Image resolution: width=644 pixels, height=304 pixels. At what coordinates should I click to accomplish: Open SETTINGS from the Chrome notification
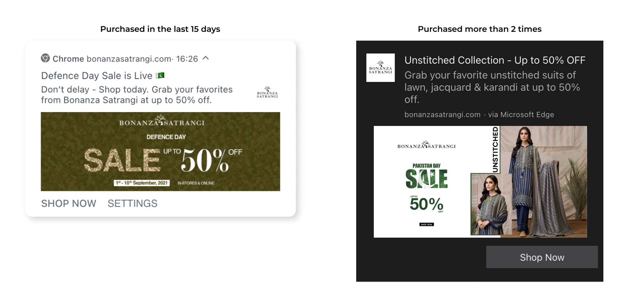[x=132, y=203]
